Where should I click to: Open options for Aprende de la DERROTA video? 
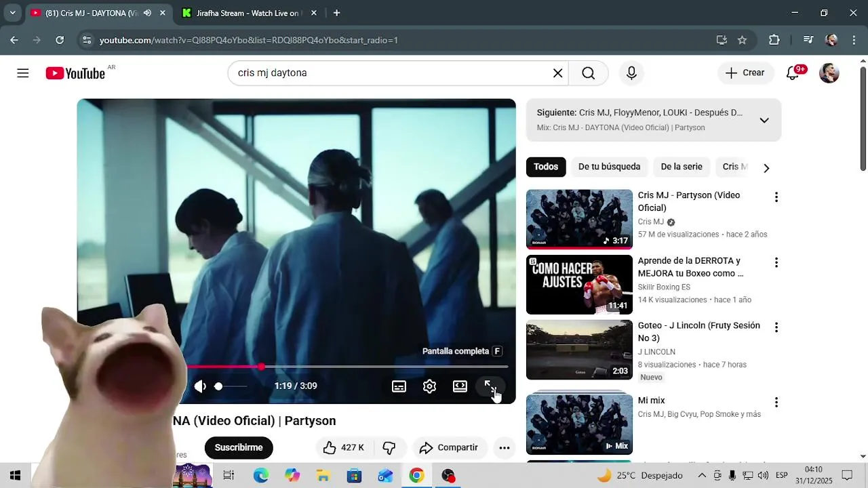click(x=776, y=262)
